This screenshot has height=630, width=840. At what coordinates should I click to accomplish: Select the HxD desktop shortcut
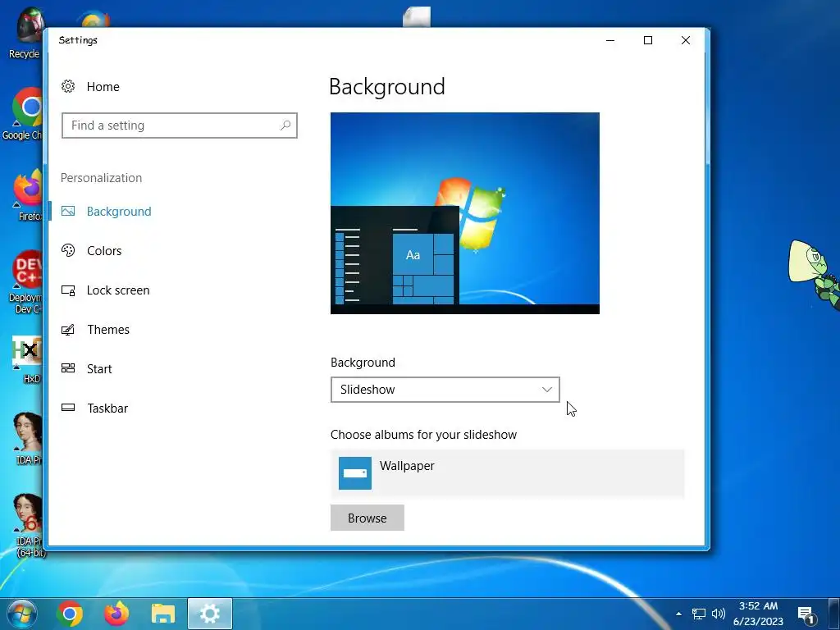pyautogui.click(x=27, y=359)
